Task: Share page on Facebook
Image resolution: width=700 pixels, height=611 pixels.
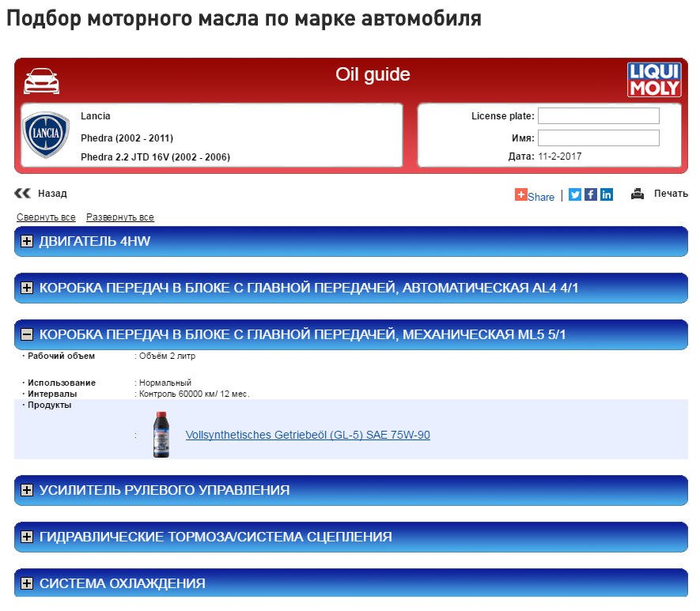Action: coord(591,194)
